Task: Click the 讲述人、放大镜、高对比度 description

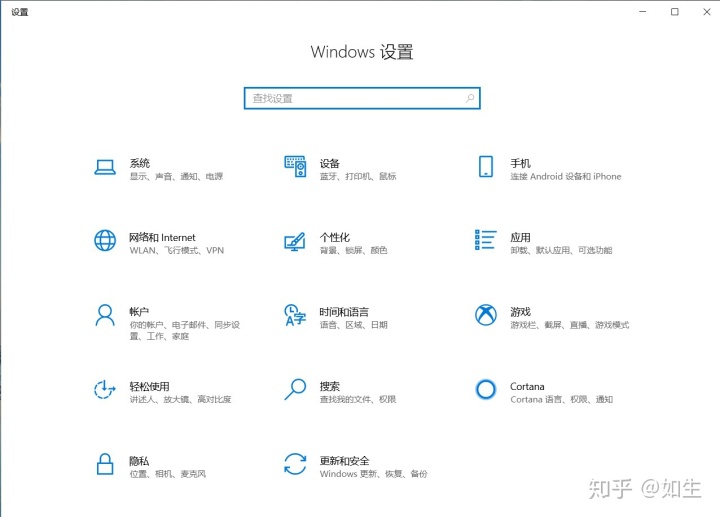Action: (180, 399)
